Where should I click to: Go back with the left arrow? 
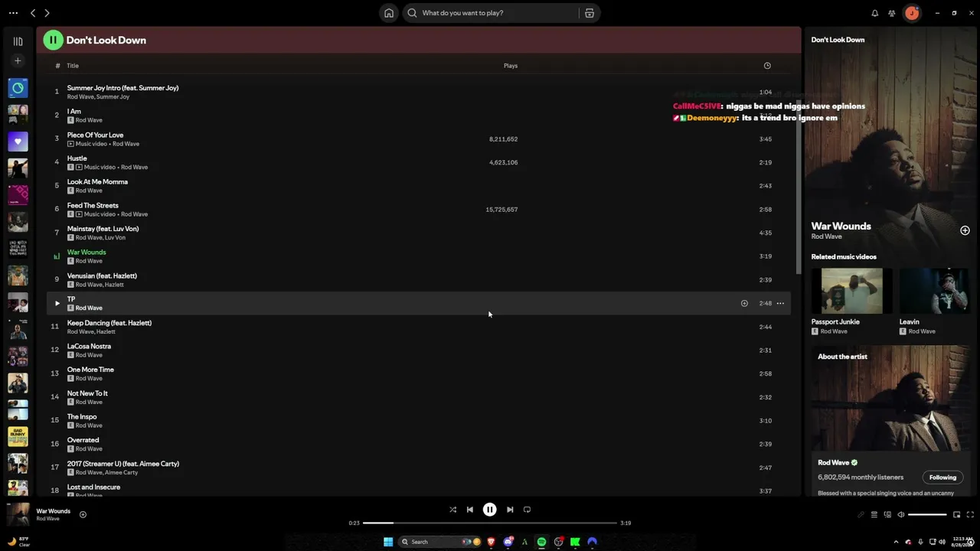click(x=33, y=13)
